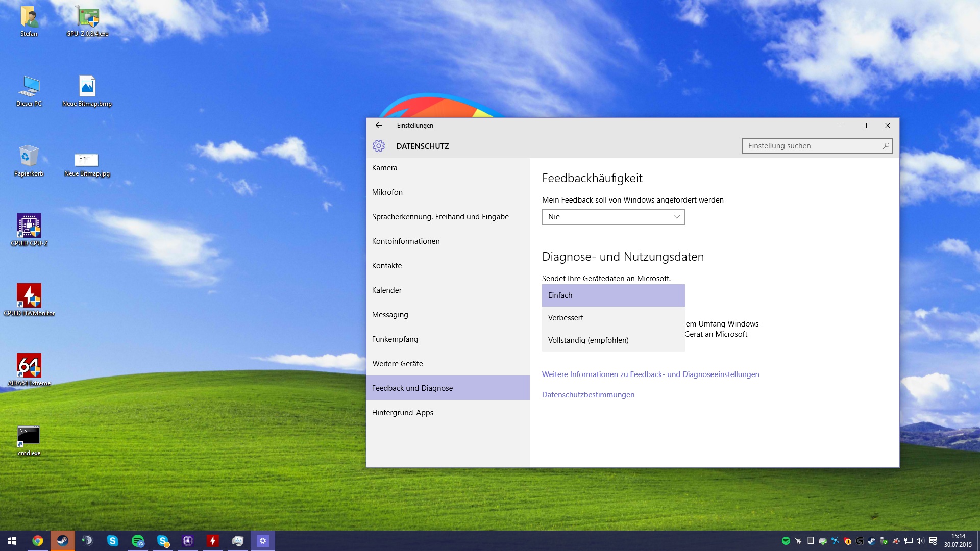The height and width of the screenshot is (551, 980).
Task: Click the Windows Start button
Action: [12, 541]
